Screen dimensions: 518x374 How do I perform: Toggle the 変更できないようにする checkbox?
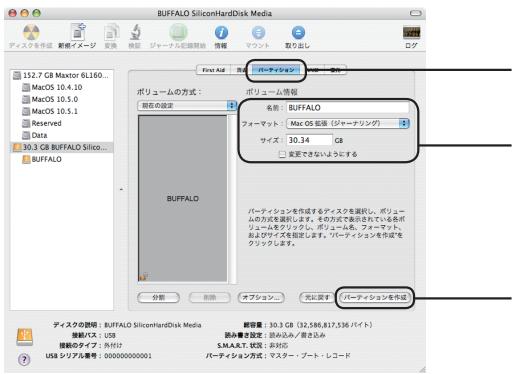point(282,154)
